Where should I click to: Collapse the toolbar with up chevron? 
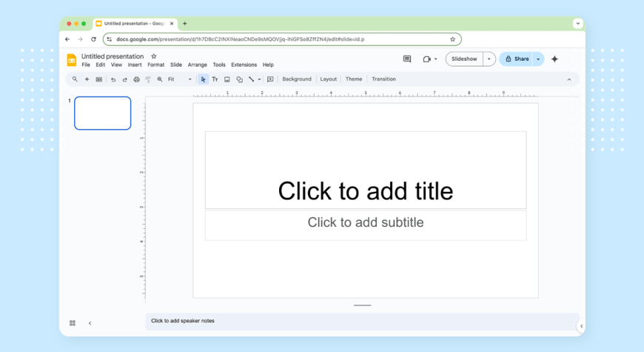pos(569,80)
